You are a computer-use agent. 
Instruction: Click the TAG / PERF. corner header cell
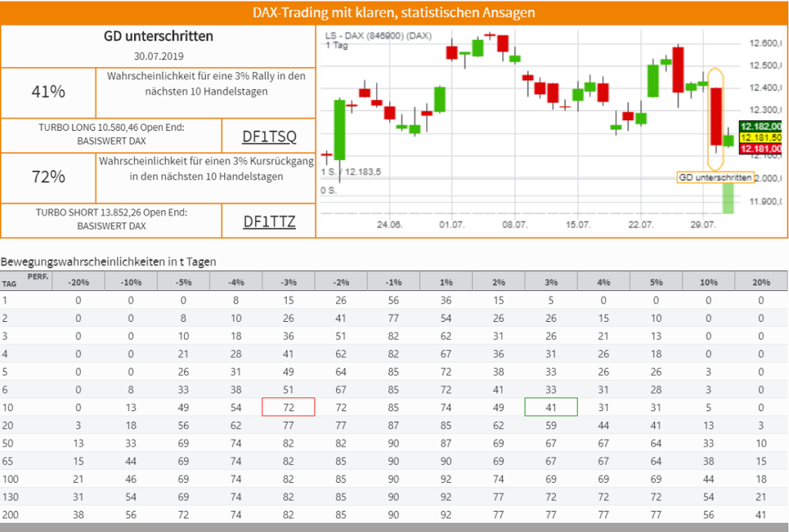[x=26, y=281]
